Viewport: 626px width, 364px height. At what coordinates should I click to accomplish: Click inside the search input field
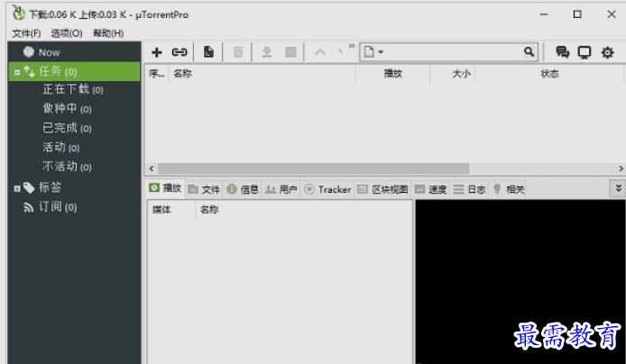click(453, 52)
